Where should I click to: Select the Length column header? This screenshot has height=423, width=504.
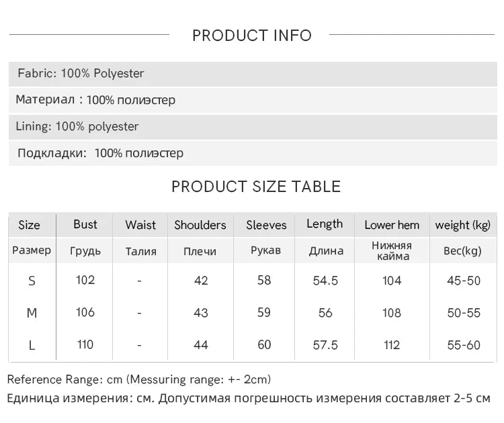click(325, 224)
